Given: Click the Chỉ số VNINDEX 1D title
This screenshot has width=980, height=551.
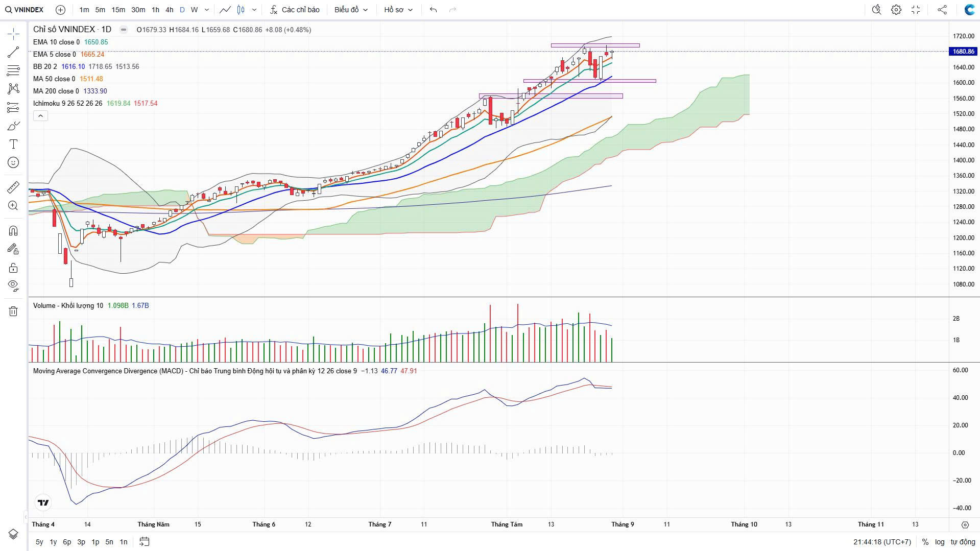Looking at the screenshot, I should coord(72,30).
